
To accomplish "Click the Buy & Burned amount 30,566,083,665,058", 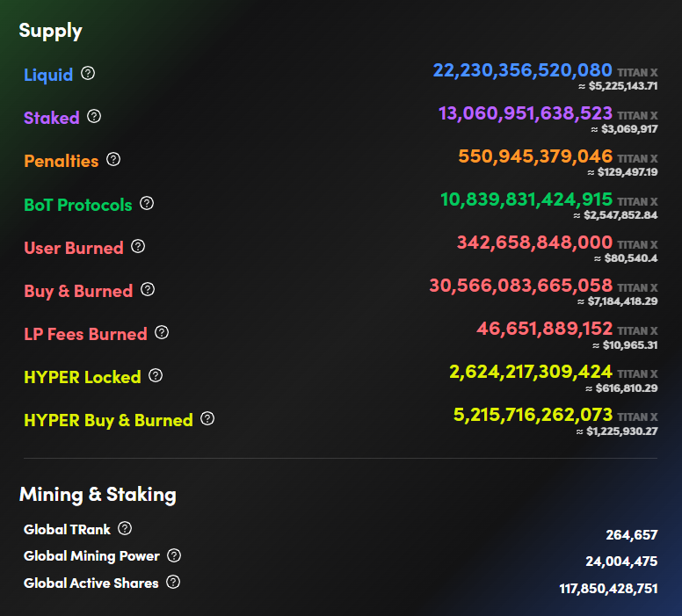I will [x=520, y=286].
